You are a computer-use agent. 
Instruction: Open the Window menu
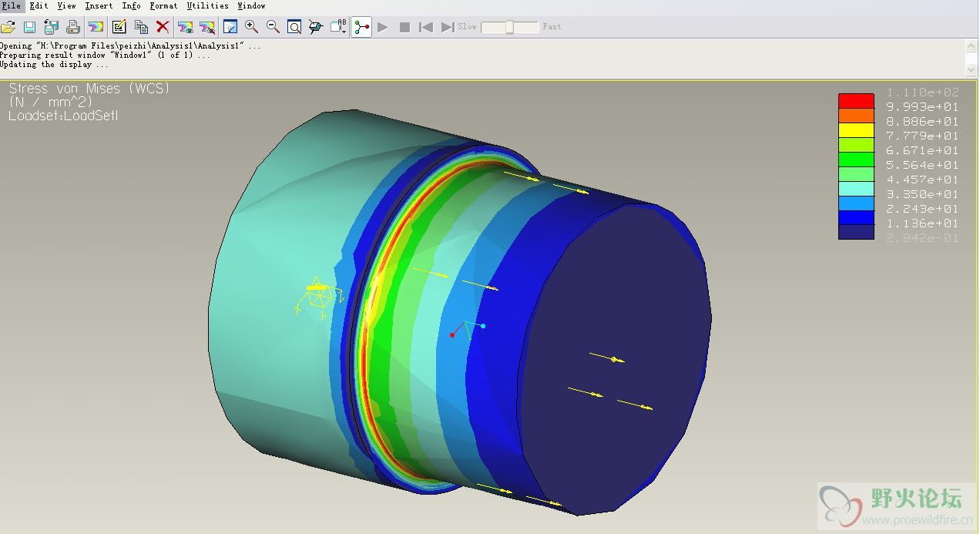click(x=251, y=5)
